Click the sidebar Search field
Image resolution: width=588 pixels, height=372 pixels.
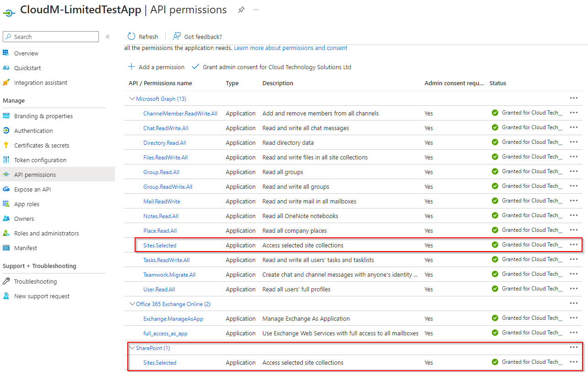(x=51, y=37)
